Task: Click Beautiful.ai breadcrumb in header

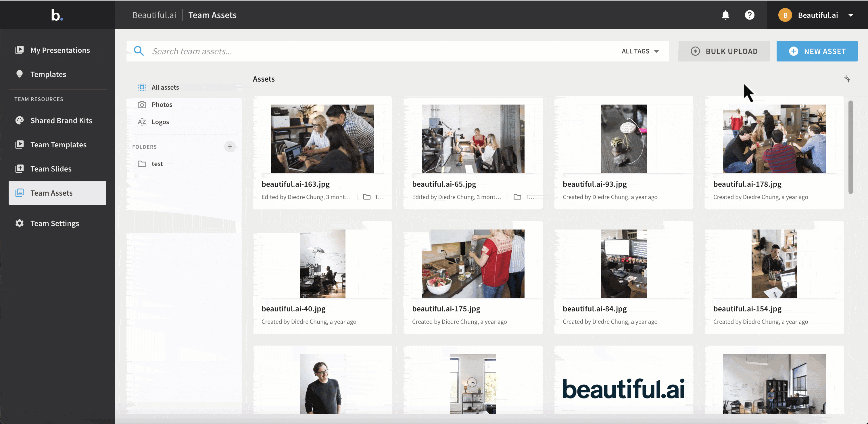Action: tap(154, 15)
